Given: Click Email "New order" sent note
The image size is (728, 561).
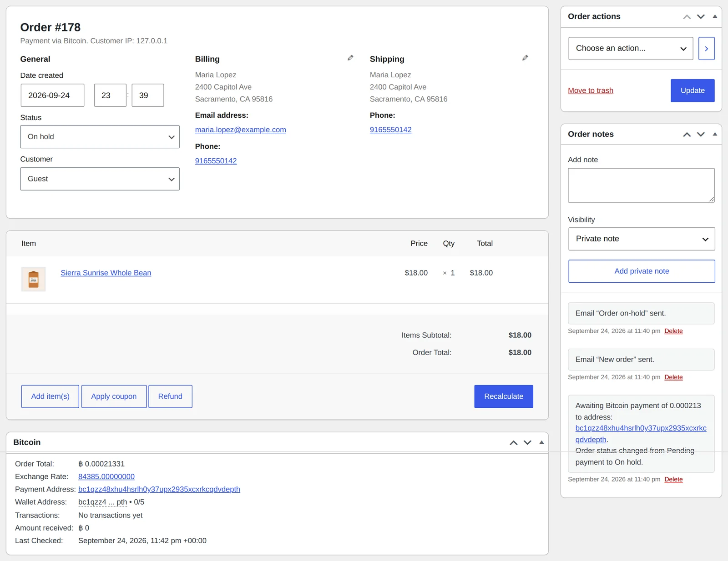Looking at the screenshot, I should click(x=641, y=360).
